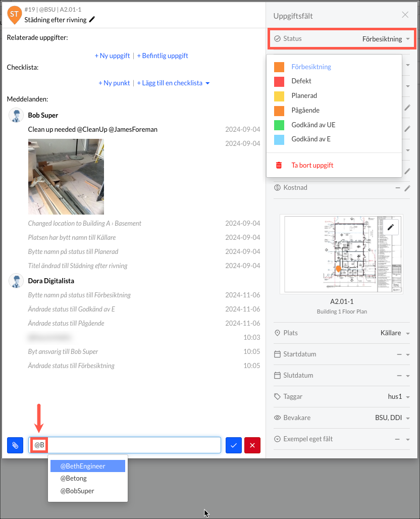This screenshot has height=519, width=420.
Task: Click the orange ST task marker avatar
Action: [x=15, y=14]
